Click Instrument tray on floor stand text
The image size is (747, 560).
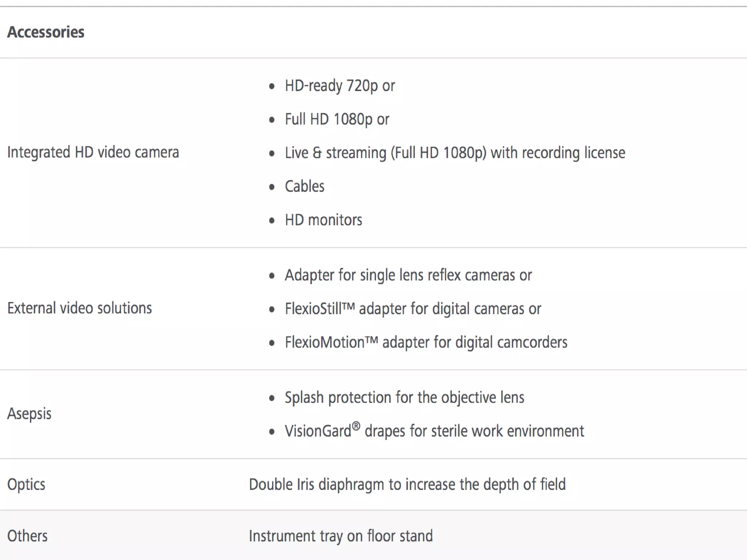pos(341,536)
